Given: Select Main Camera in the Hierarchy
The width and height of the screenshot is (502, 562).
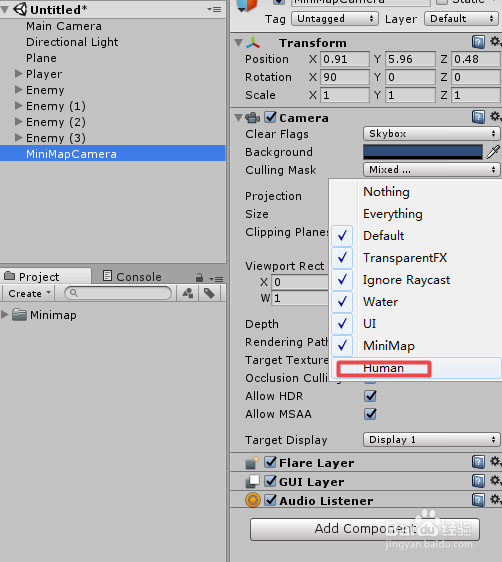Looking at the screenshot, I should click(x=64, y=26).
